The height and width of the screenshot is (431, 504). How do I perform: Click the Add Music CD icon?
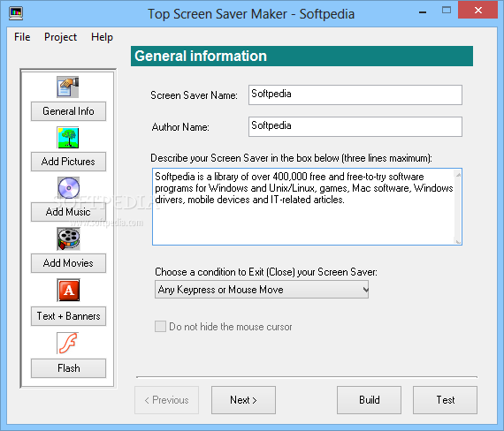[x=68, y=188]
